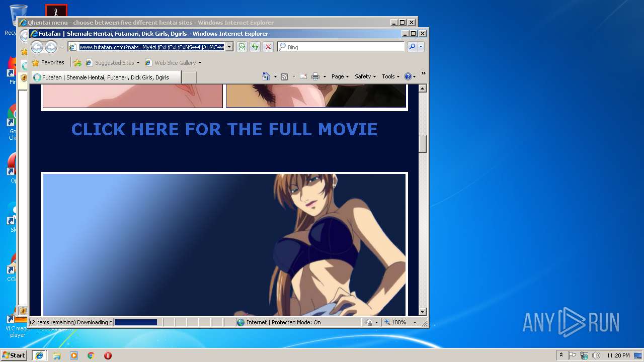Show more command bar items chevron
Viewport: 644px width, 362px height.
point(424,73)
